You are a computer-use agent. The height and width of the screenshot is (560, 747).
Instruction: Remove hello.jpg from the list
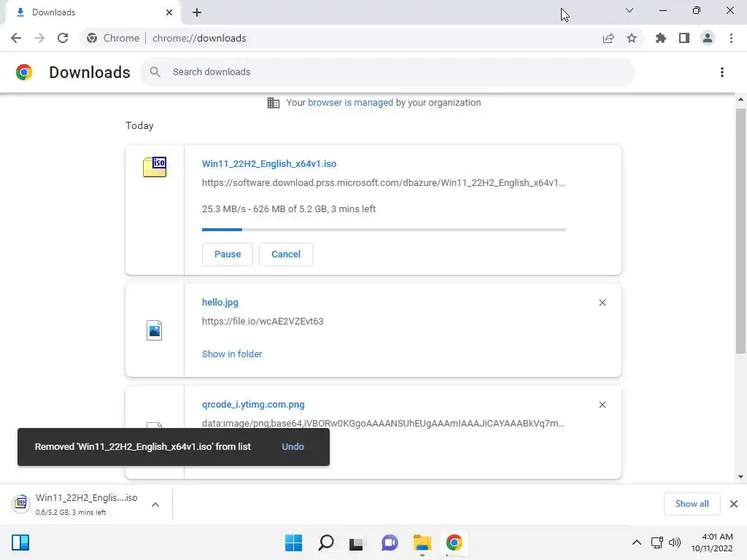click(602, 303)
